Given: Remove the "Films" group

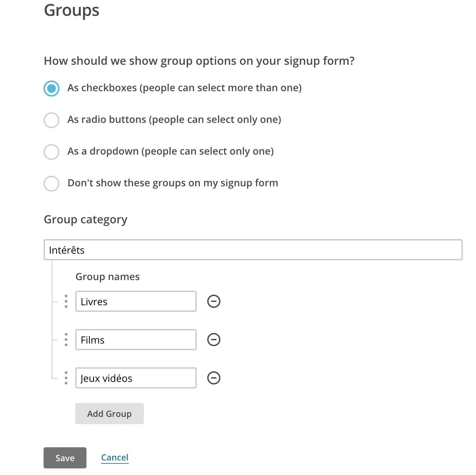Looking at the screenshot, I should point(214,339).
